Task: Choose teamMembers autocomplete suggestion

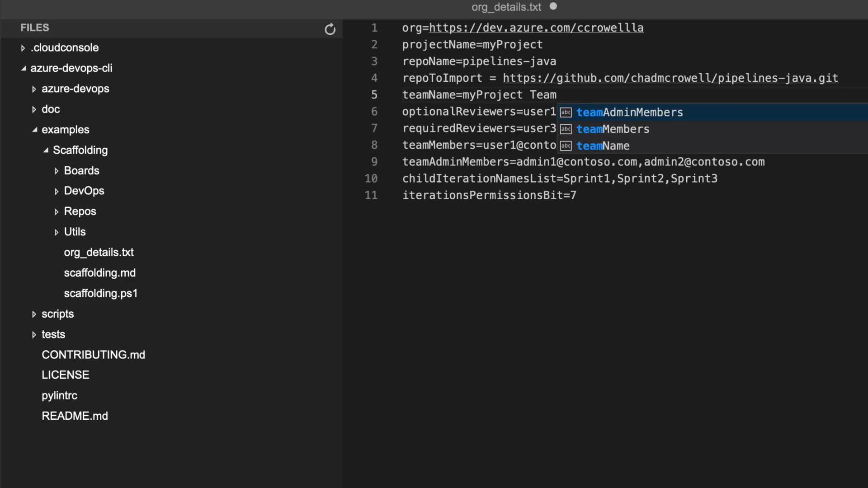Action: [613, 129]
